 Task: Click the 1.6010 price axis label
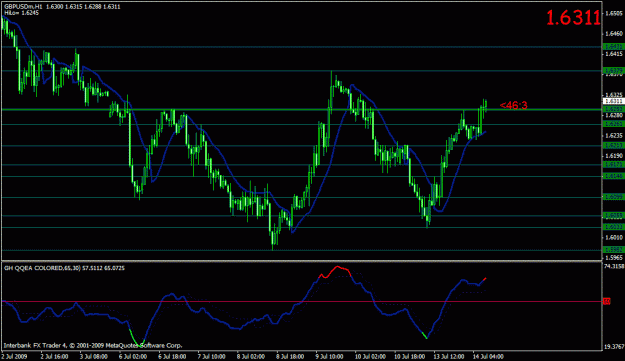(x=614, y=237)
